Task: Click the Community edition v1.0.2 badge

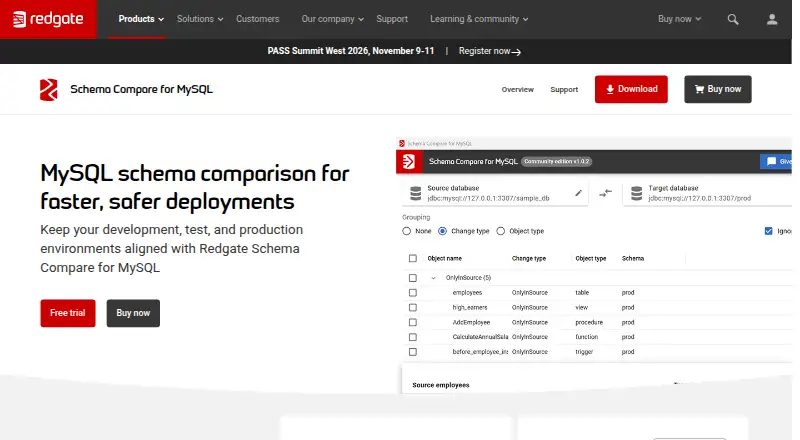Action: click(556, 161)
